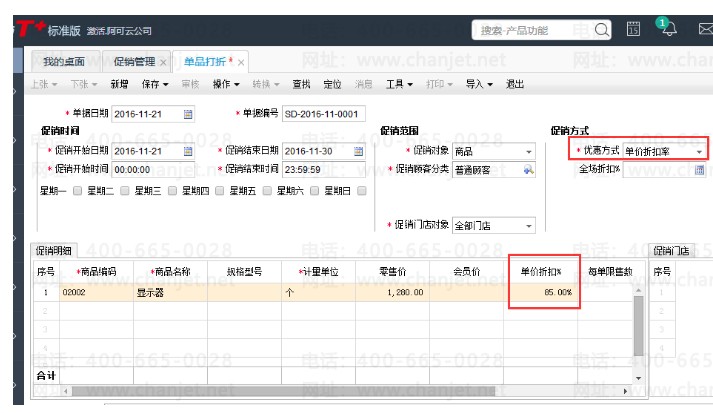The height and width of the screenshot is (413, 713).
Task: Click lookup icon for 促销顾客分类
Action: 528,170
